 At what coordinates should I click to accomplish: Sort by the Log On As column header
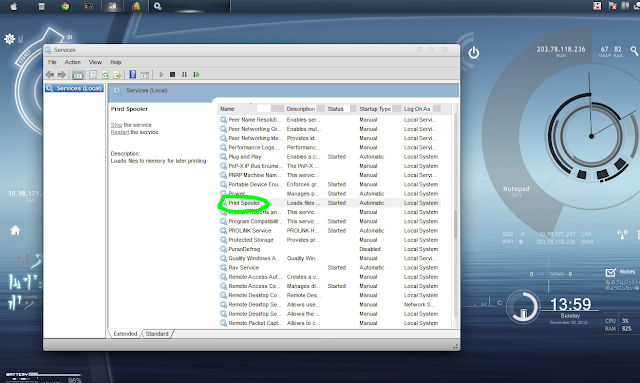point(421,109)
